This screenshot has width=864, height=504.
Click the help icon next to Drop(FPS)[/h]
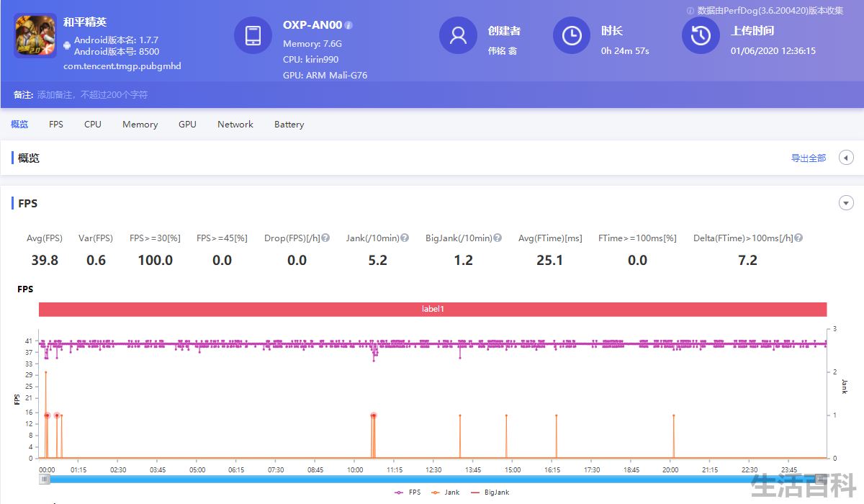point(325,238)
